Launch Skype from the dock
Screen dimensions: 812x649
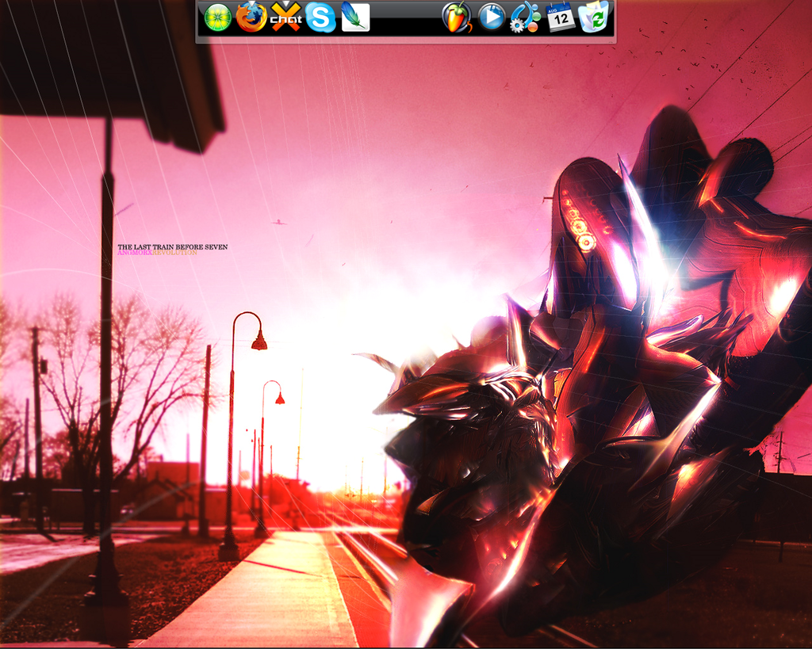(320, 17)
